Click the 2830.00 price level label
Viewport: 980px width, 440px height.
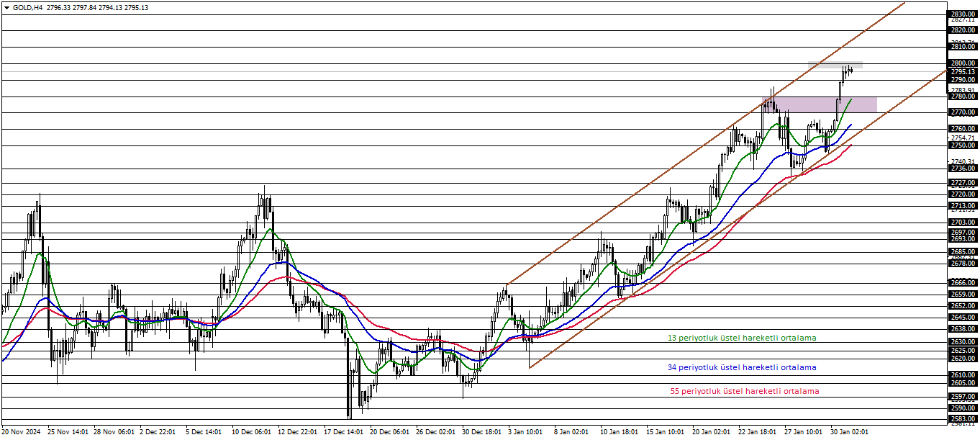963,14
